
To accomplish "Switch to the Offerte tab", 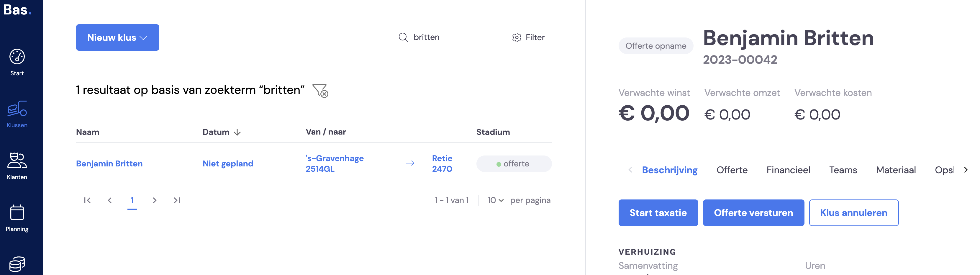I will coord(732,170).
